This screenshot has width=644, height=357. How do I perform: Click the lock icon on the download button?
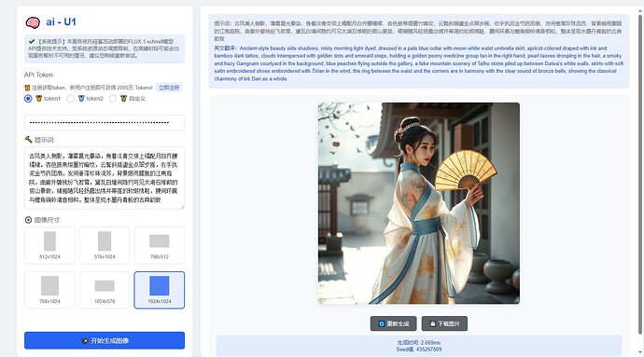pyautogui.click(x=432, y=323)
